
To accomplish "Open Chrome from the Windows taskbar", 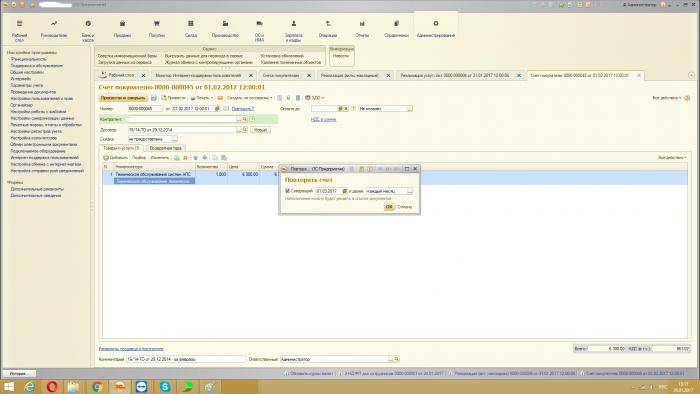I will (97, 387).
